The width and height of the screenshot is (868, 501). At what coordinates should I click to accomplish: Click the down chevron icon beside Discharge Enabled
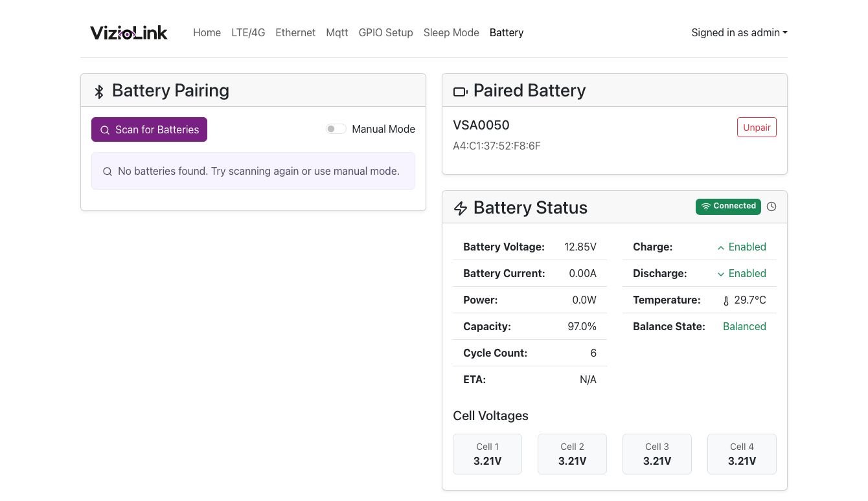(x=721, y=274)
